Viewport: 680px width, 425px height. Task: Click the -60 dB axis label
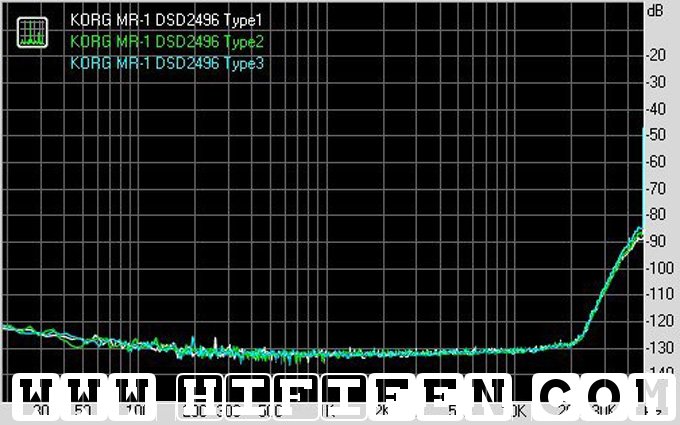(656, 162)
